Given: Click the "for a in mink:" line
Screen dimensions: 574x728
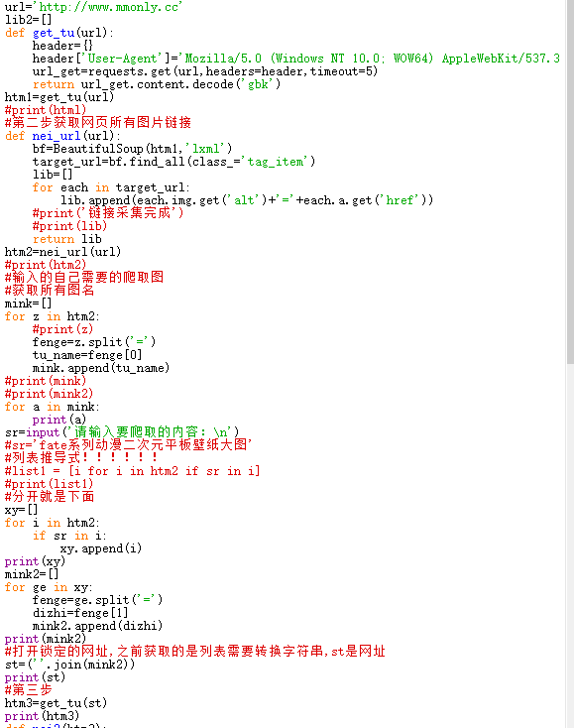Looking at the screenshot, I should (x=52, y=407).
